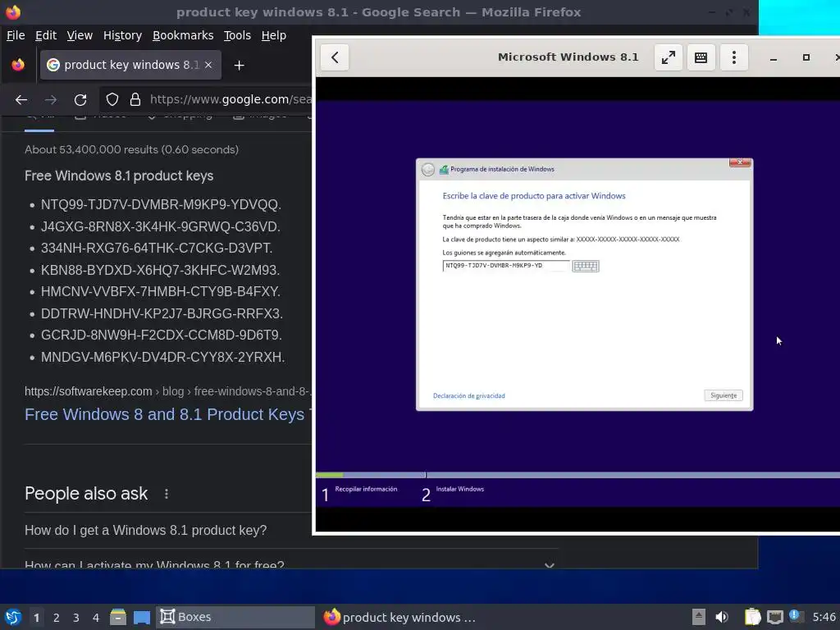Switch to workspace 3 in the taskbar pager
The image size is (840, 630).
(x=76, y=618)
